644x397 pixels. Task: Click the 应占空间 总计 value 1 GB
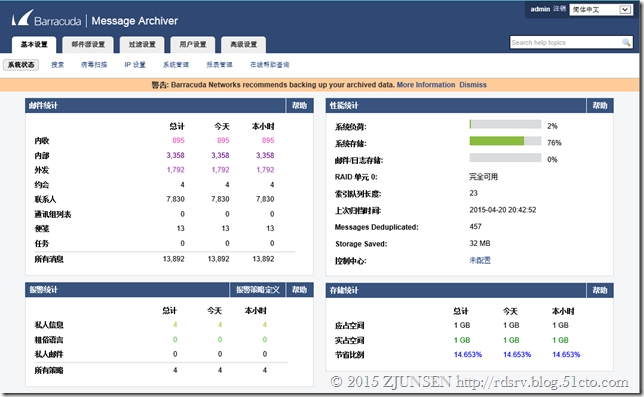(x=462, y=325)
